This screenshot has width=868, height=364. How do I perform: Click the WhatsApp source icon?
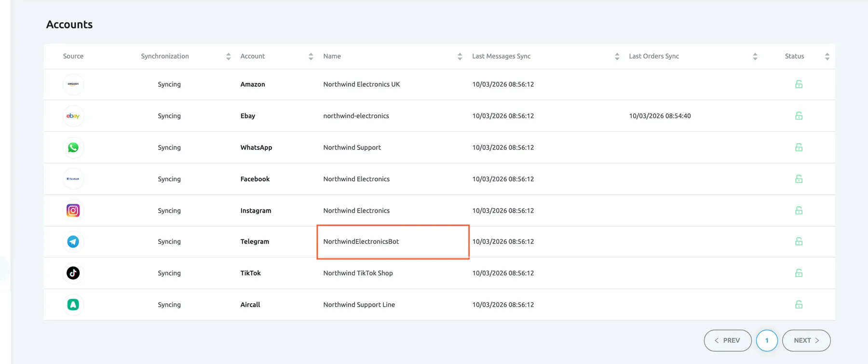click(x=73, y=148)
